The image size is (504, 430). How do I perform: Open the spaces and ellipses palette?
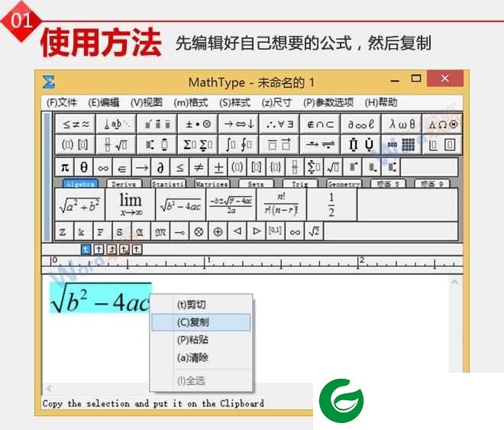pos(116,124)
